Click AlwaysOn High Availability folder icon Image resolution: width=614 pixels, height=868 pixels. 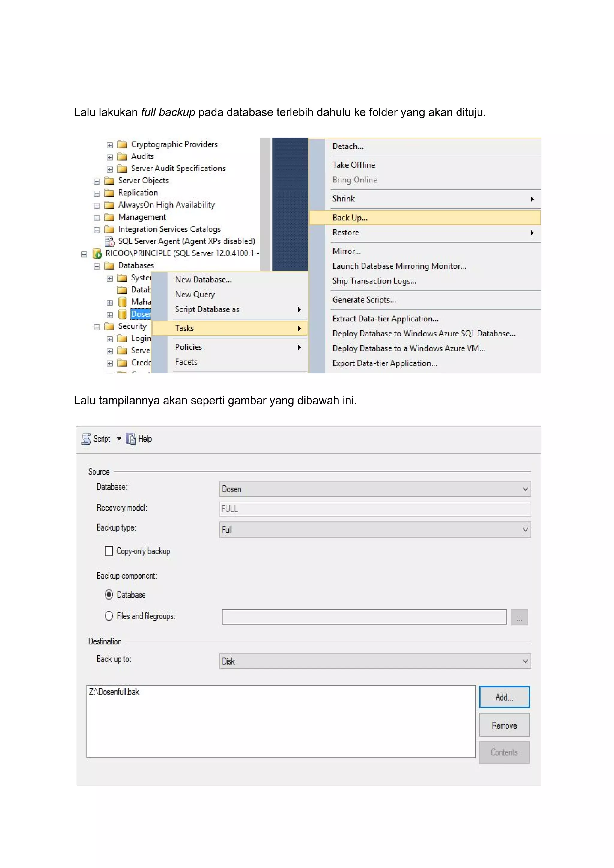coord(109,205)
